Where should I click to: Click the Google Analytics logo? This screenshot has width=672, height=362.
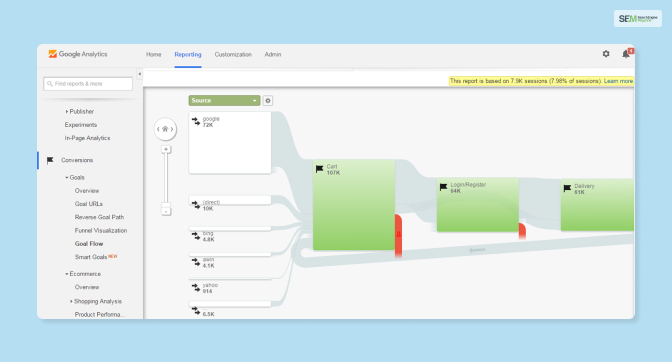78,54
